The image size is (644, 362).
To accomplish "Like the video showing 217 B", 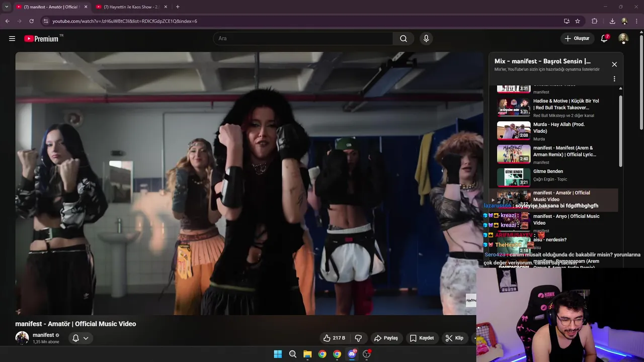I will pos(335,338).
